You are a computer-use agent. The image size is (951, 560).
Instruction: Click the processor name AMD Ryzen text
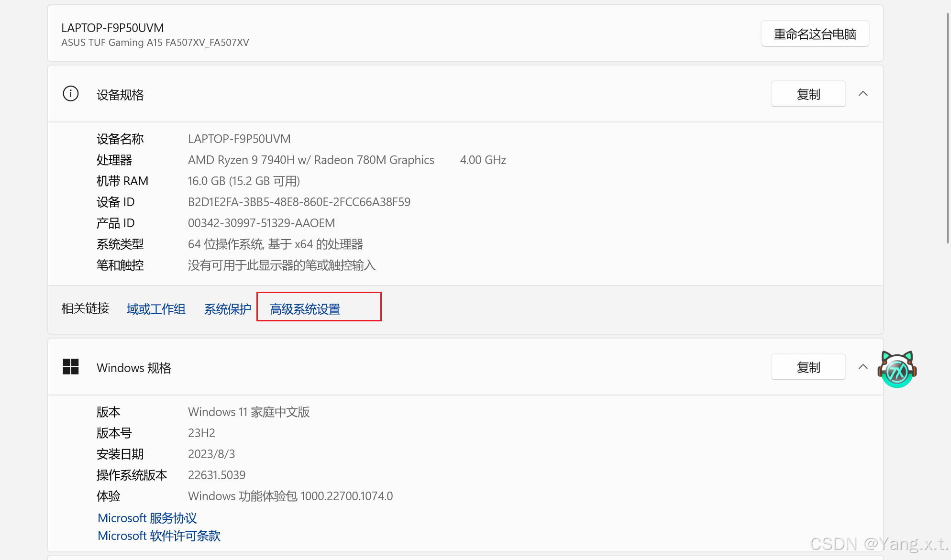(311, 160)
